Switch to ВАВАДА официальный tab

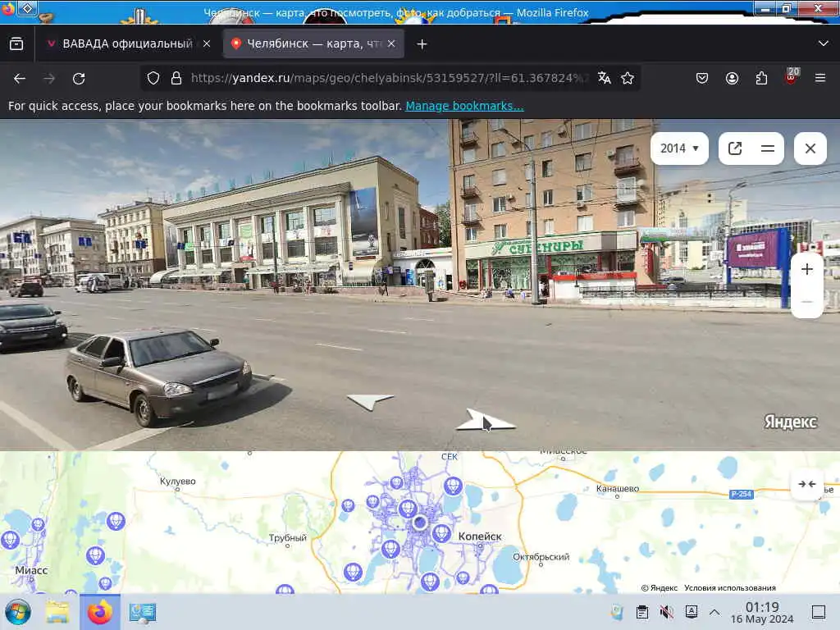129,44
